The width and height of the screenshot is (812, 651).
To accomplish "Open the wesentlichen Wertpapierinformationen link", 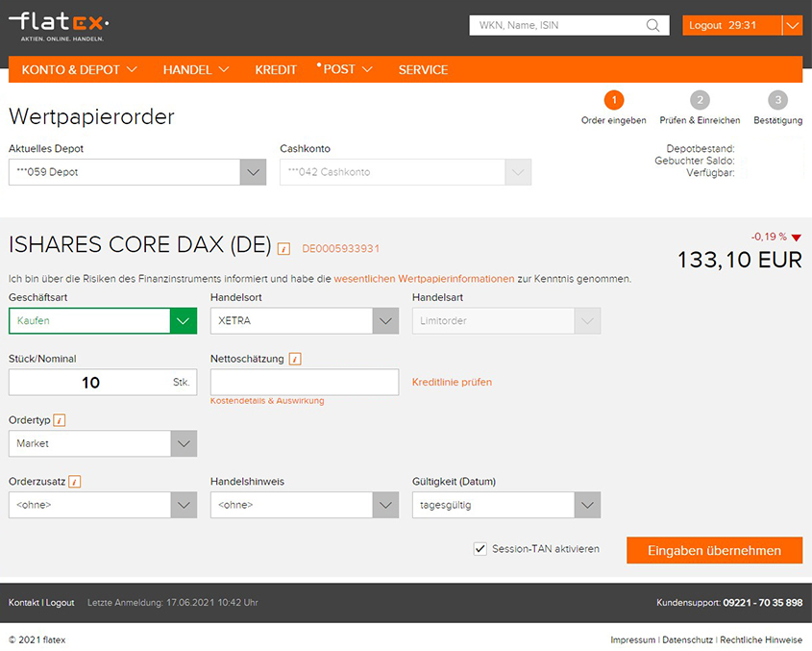I will (x=424, y=279).
